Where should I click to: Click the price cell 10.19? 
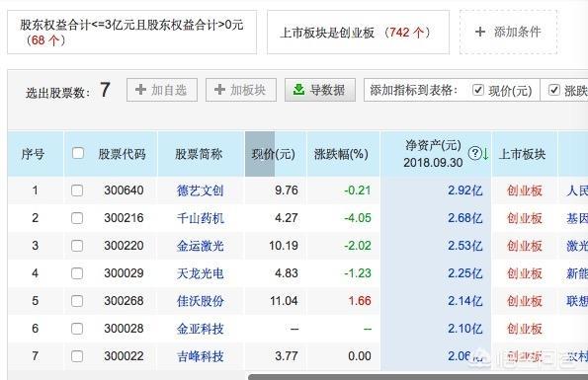283,246
